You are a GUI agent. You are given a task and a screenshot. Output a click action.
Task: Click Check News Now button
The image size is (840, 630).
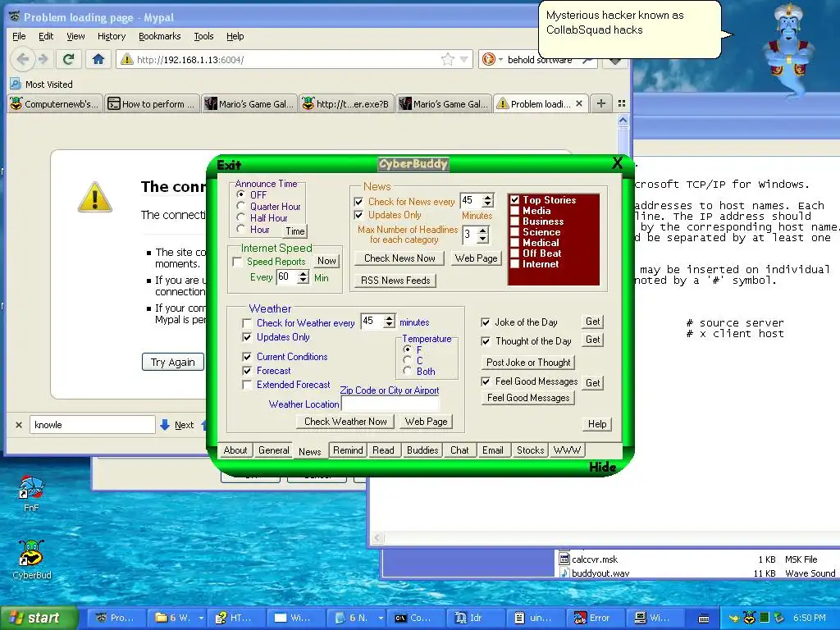[399, 258]
